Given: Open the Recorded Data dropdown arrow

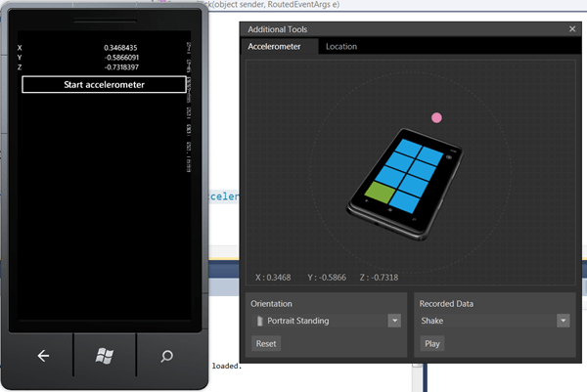Looking at the screenshot, I should click(564, 321).
